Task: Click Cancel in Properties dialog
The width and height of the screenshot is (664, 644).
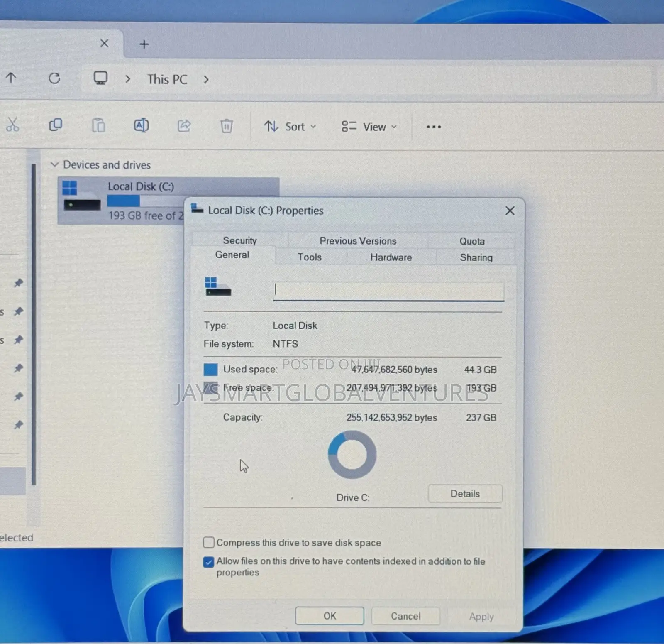Action: [405, 616]
